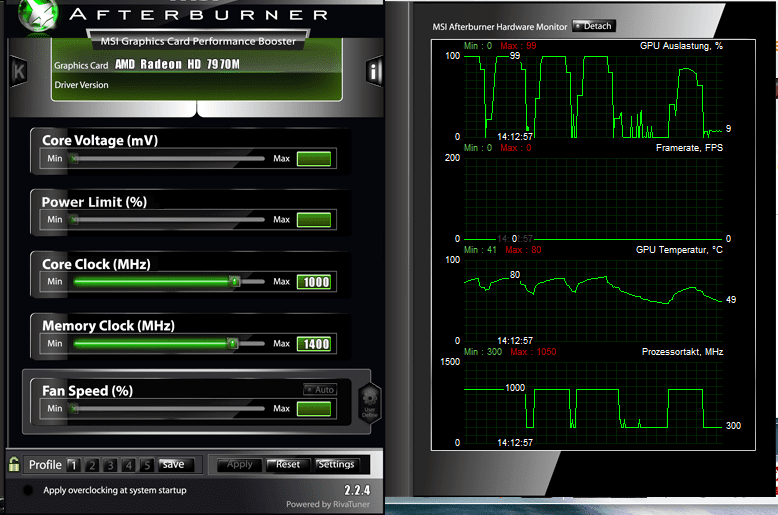The height and width of the screenshot is (515, 778).
Task: Open the fan User Define gear icon
Action: click(370, 403)
